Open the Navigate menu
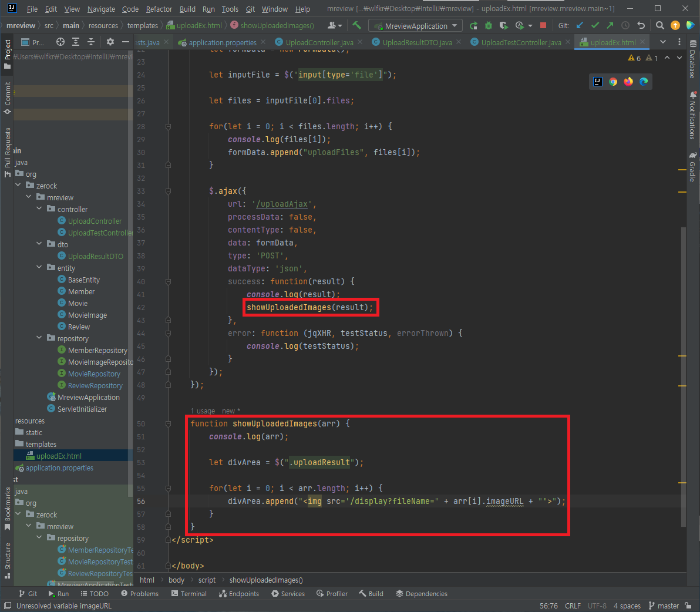 coord(101,9)
